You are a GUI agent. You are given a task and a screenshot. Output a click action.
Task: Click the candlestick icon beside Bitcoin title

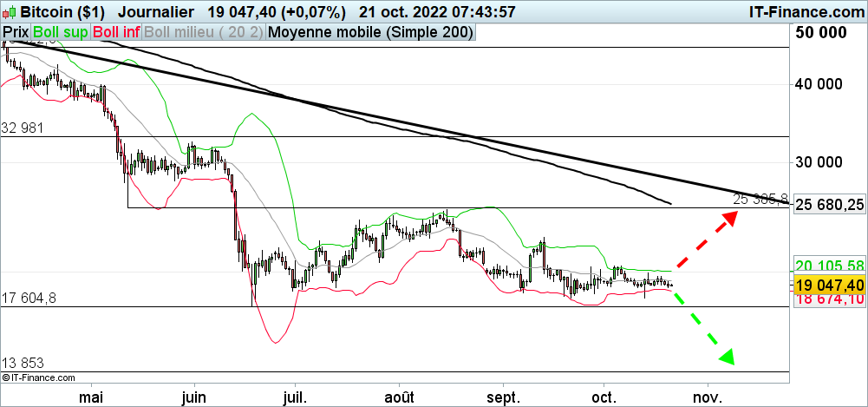(10, 12)
